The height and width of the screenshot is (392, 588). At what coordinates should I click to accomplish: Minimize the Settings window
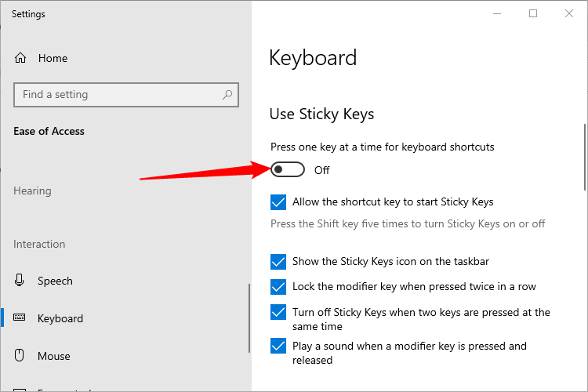pos(497,13)
